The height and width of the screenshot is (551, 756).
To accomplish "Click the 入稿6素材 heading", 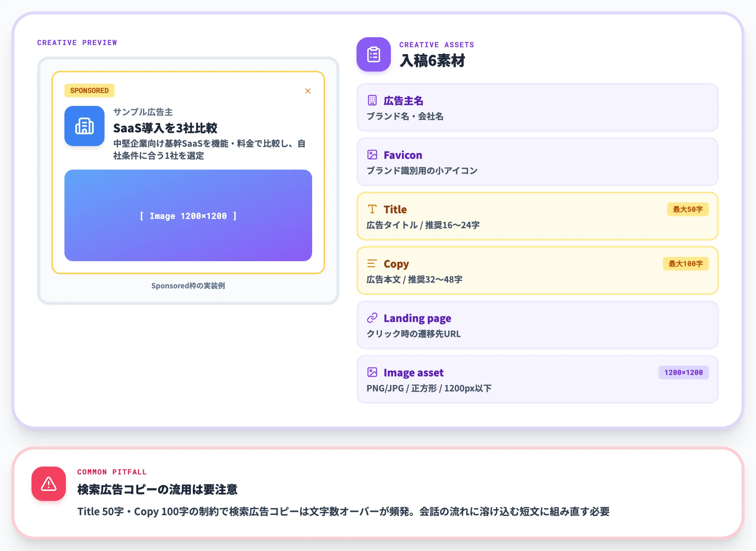I will (x=432, y=60).
